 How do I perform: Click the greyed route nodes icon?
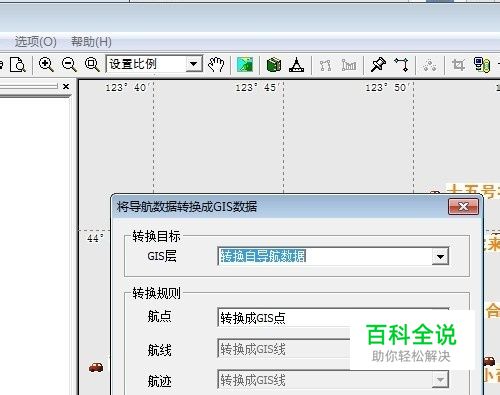(325, 65)
